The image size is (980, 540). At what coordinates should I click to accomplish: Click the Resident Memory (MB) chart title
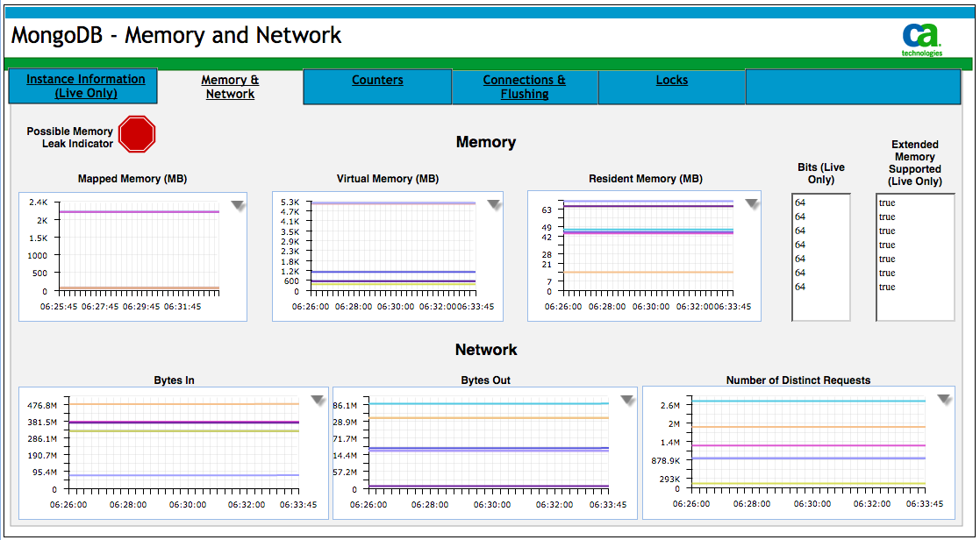pyautogui.click(x=646, y=179)
